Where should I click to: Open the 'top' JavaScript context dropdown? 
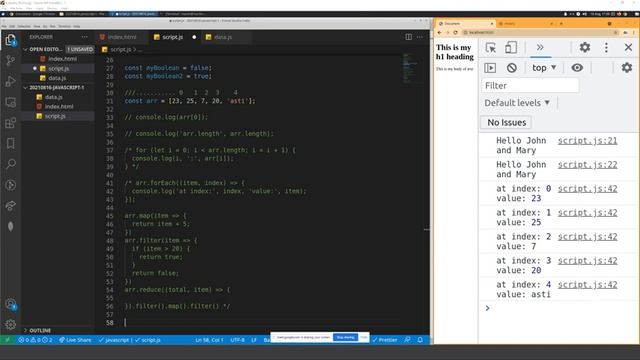pos(544,68)
